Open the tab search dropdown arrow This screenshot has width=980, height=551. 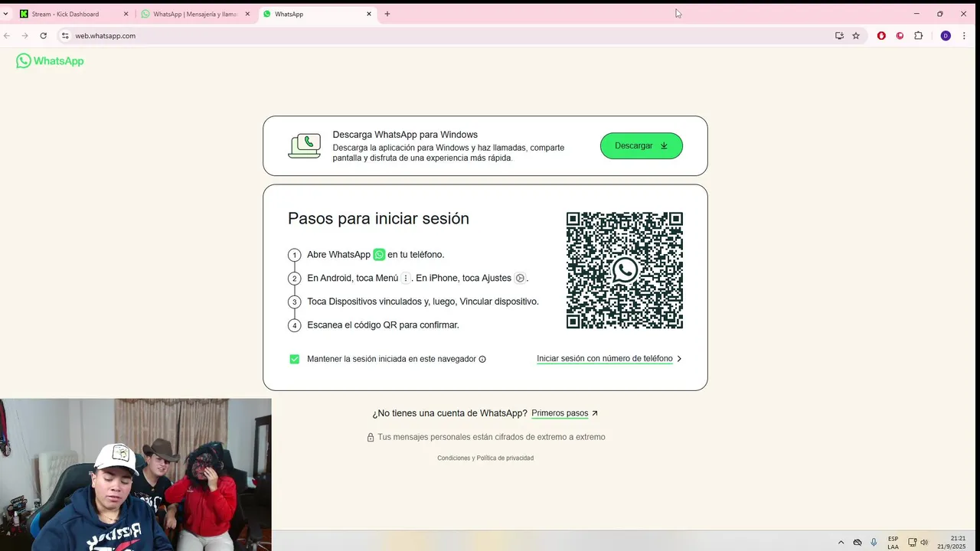(5, 14)
